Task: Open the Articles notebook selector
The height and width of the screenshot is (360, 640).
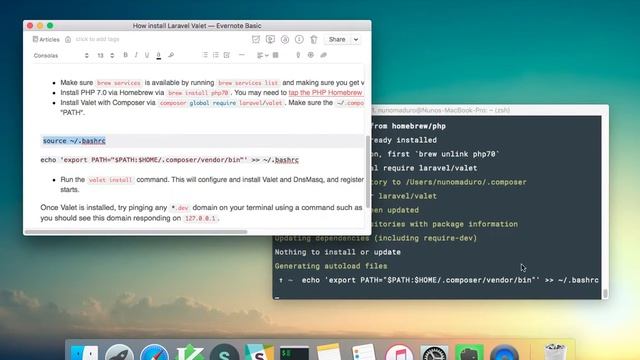Action: [x=46, y=40]
